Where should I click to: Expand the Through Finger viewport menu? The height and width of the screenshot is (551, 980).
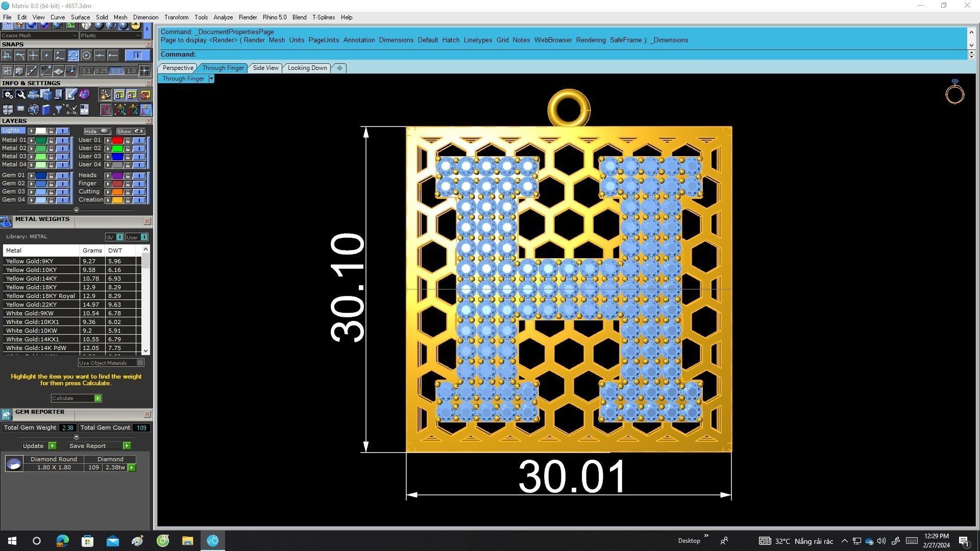point(211,79)
